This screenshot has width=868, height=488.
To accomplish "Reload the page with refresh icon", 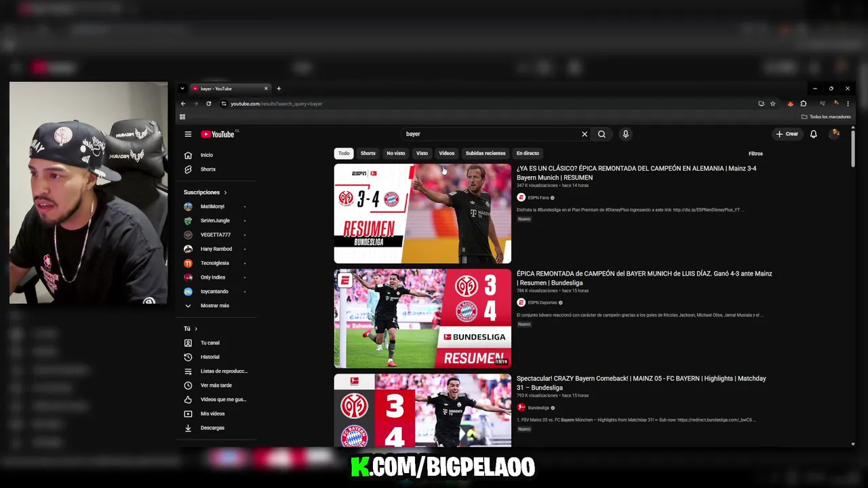I will point(208,104).
